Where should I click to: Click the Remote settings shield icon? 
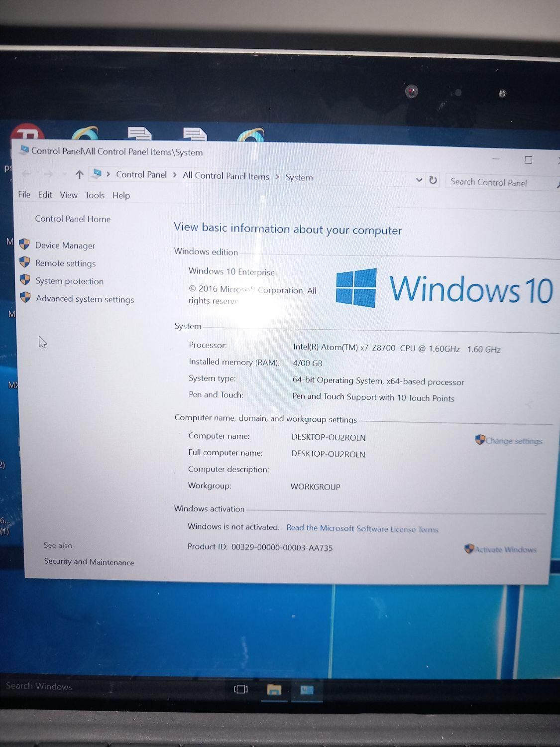tap(24, 262)
